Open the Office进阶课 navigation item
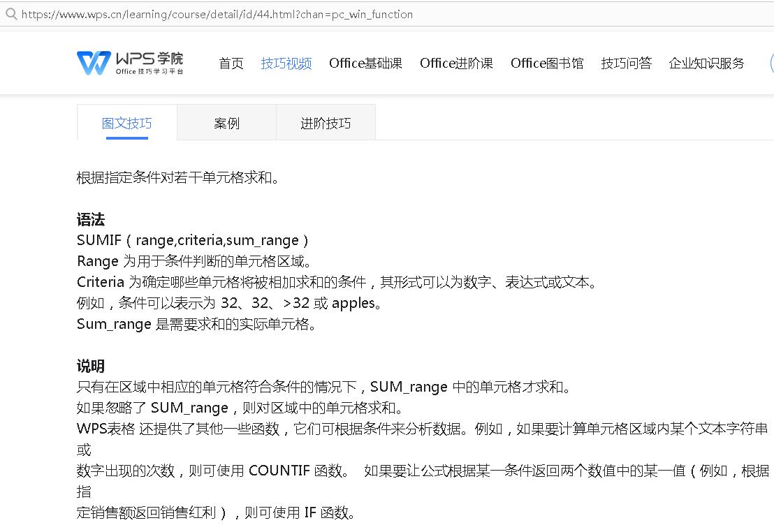Screen dimensions: 774x532 (x=456, y=62)
